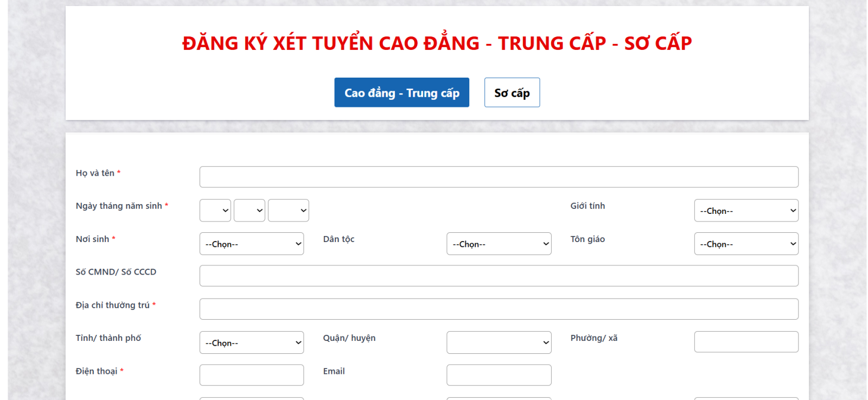Viewport: 868px width, 400px height.
Task: Click the Địa chỉ thường trú field
Action: pyautogui.click(x=499, y=309)
